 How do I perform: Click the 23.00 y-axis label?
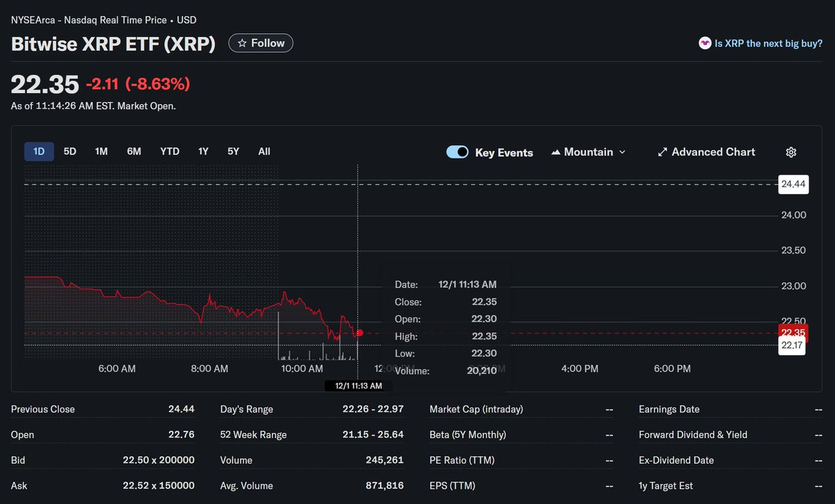coord(794,286)
